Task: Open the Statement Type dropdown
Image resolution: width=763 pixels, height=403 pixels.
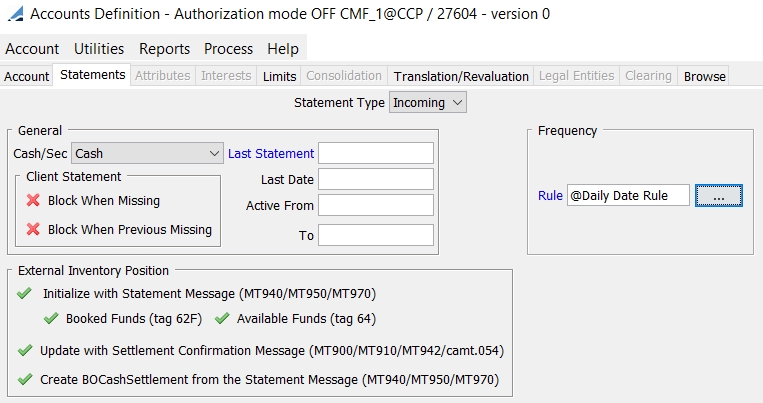Action: (x=428, y=103)
